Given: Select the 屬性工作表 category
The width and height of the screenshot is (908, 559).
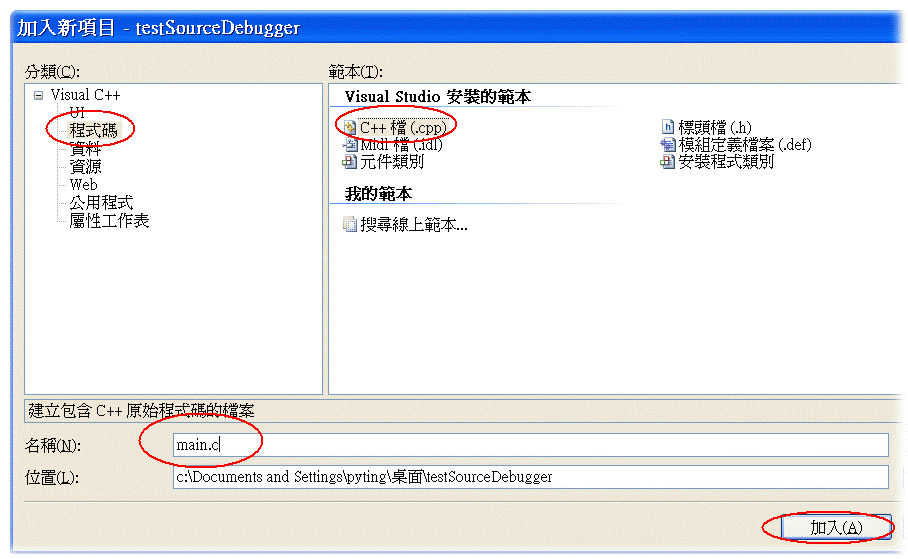Looking at the screenshot, I should [x=109, y=221].
